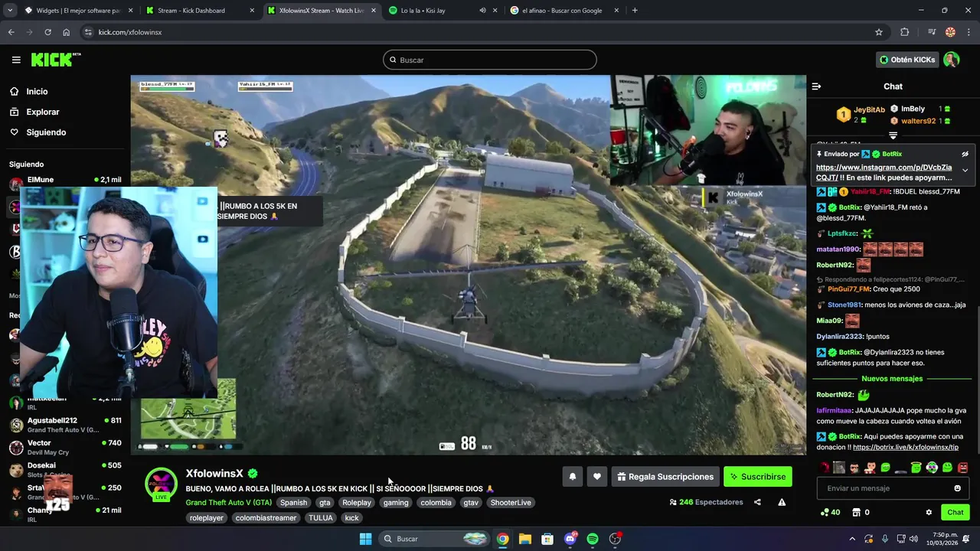Open the browser home page
This screenshot has height=551, width=980.
[x=66, y=32]
